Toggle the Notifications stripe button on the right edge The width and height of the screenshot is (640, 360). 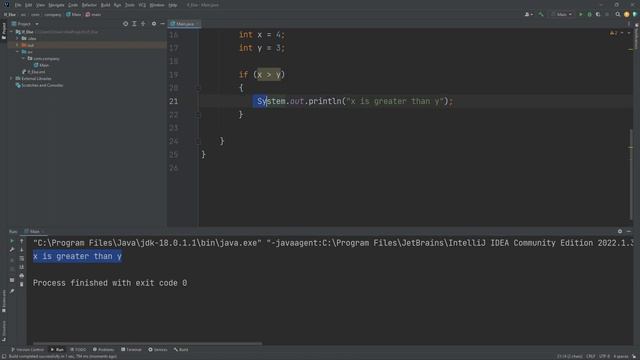coord(636,36)
